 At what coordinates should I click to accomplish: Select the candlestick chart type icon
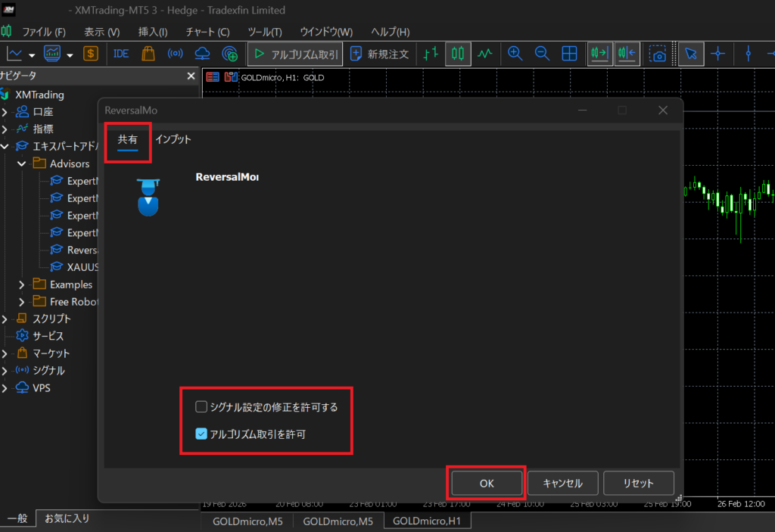tap(458, 54)
